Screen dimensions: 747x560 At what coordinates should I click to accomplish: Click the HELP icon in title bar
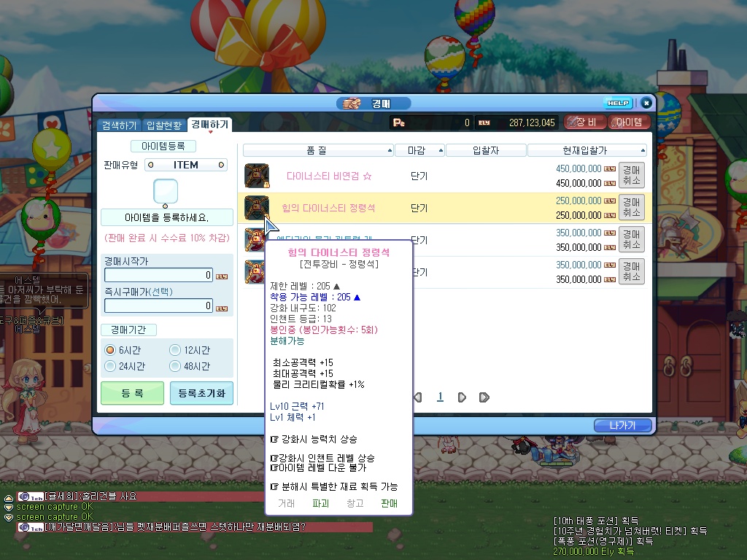point(618,104)
